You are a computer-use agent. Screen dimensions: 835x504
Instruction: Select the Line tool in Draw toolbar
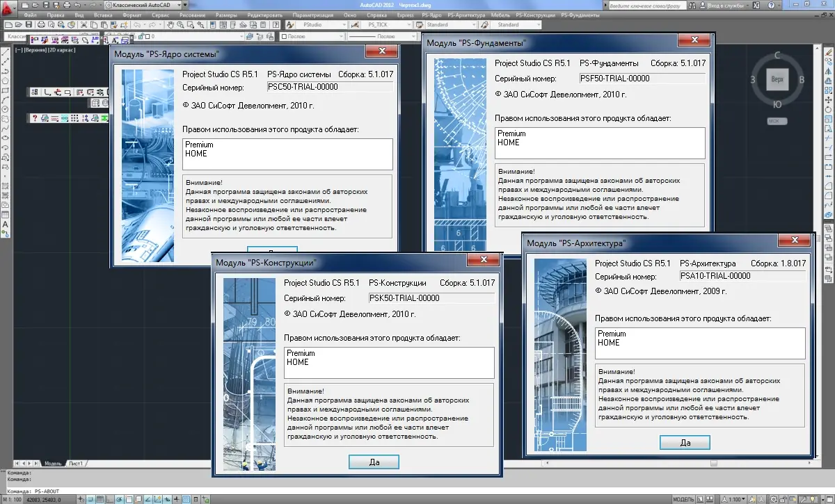coord(6,52)
